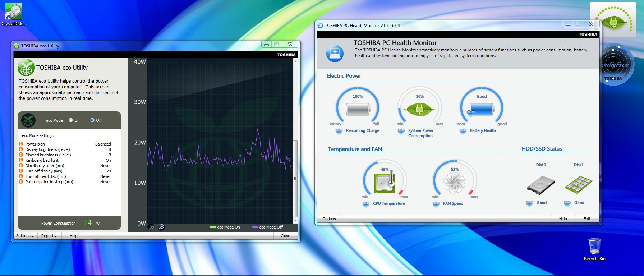The image size is (644, 276).
Task: Set eco Mode to Off
Action: pyautogui.click(x=92, y=120)
